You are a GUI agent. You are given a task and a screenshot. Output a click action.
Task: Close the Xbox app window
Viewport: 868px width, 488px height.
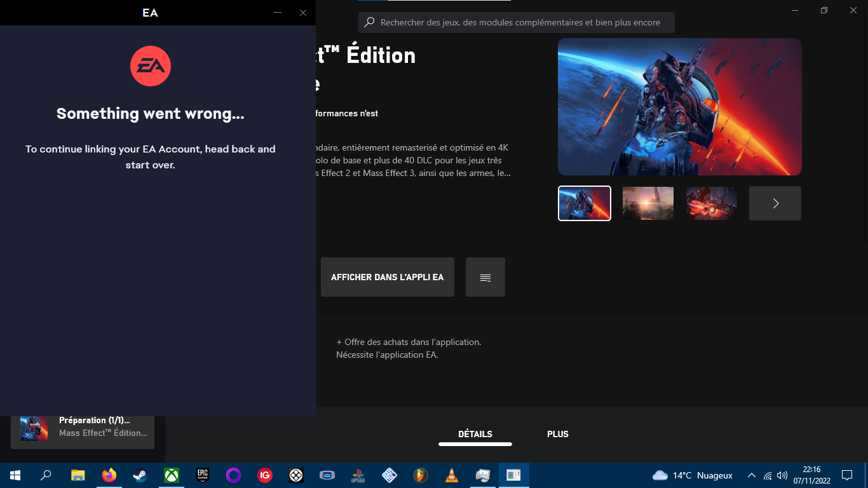click(853, 10)
